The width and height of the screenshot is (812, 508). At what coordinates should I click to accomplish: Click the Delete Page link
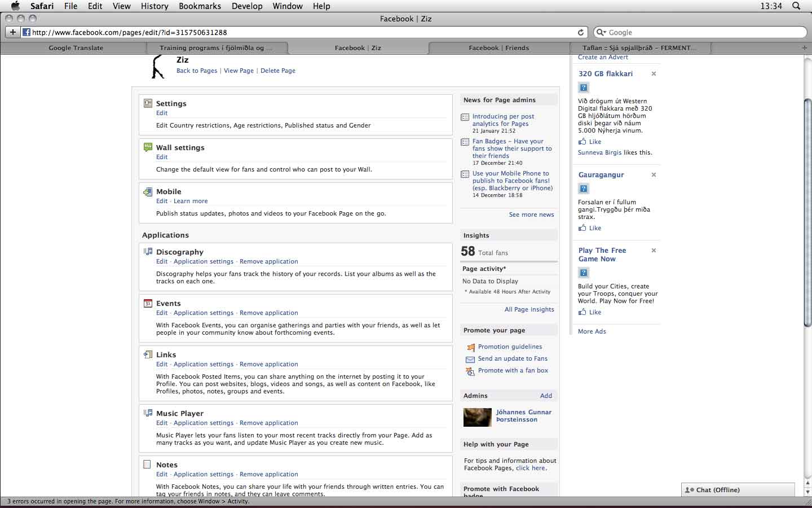(x=278, y=71)
